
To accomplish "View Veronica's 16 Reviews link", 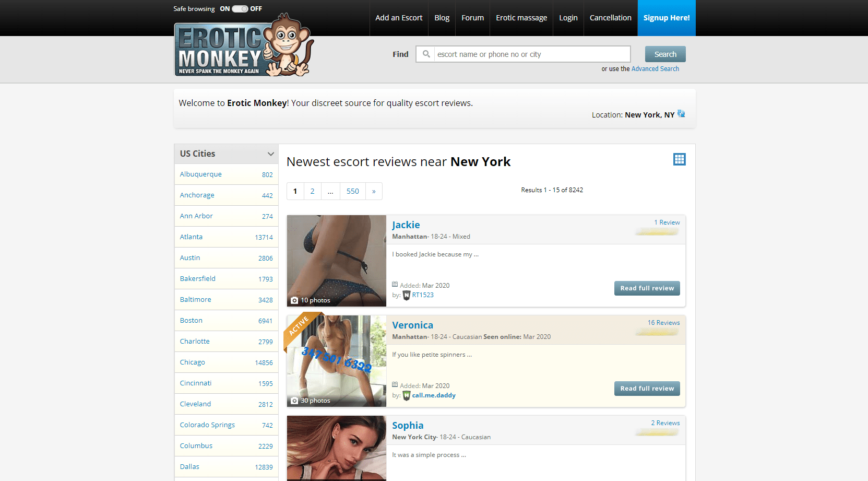I will [x=663, y=323].
